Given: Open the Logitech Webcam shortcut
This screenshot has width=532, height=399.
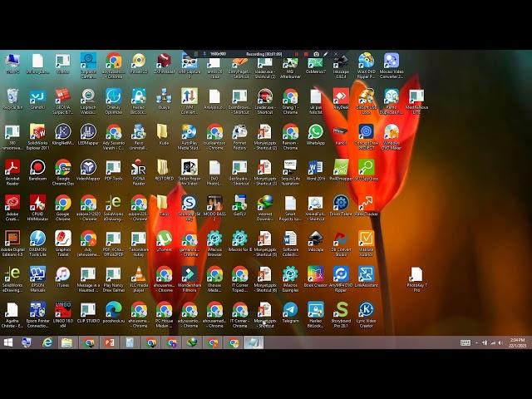Looking at the screenshot, I should click(x=88, y=101).
